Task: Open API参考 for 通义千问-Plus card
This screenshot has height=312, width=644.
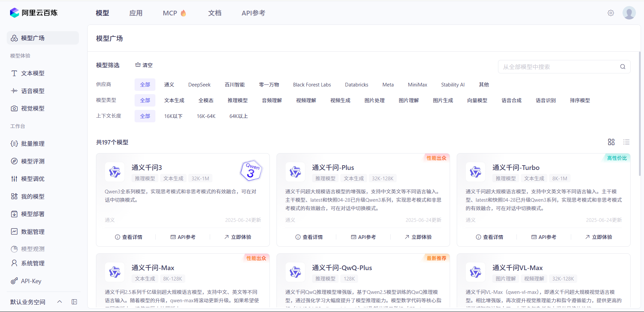Action: pyautogui.click(x=363, y=237)
